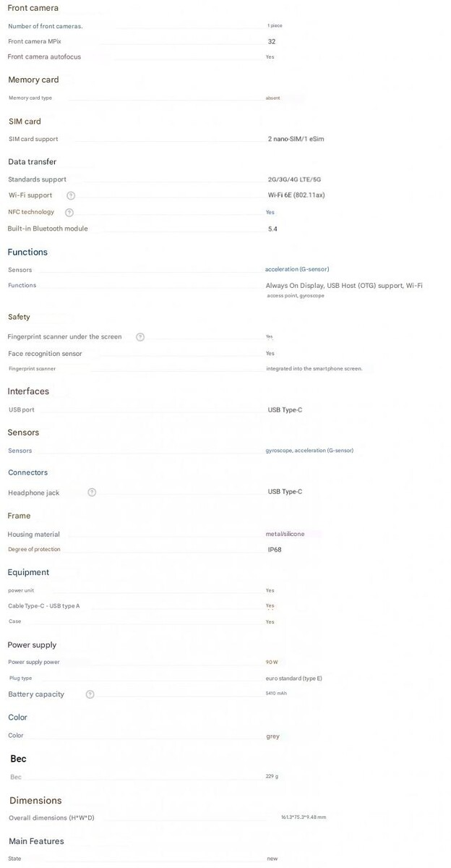Click the "2 nano-SIM/1 eSim" value
The width and height of the screenshot is (451, 868).
pyautogui.click(x=296, y=139)
